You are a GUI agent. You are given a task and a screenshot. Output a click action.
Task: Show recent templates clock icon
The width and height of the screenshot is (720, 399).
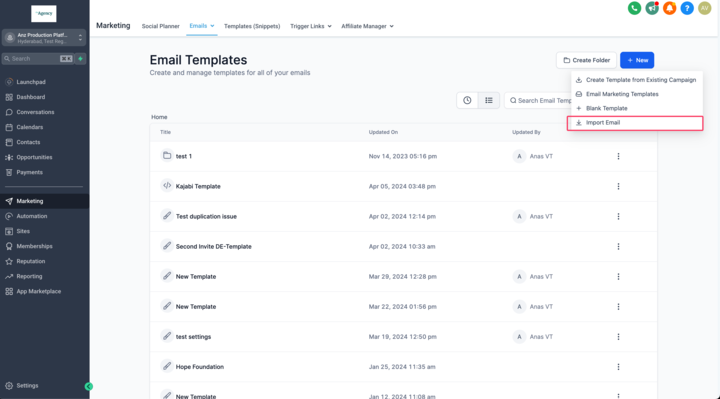467,100
